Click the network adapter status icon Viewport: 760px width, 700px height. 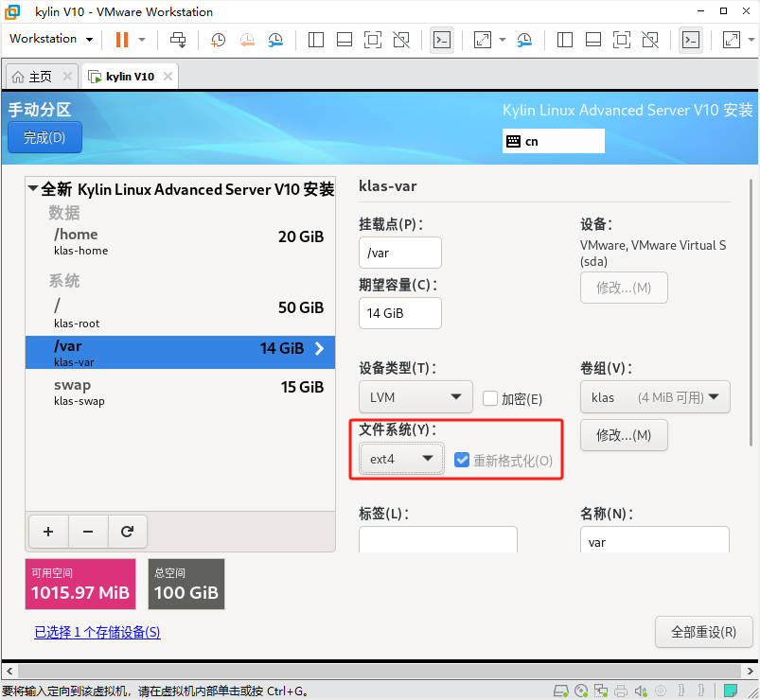pos(601,691)
